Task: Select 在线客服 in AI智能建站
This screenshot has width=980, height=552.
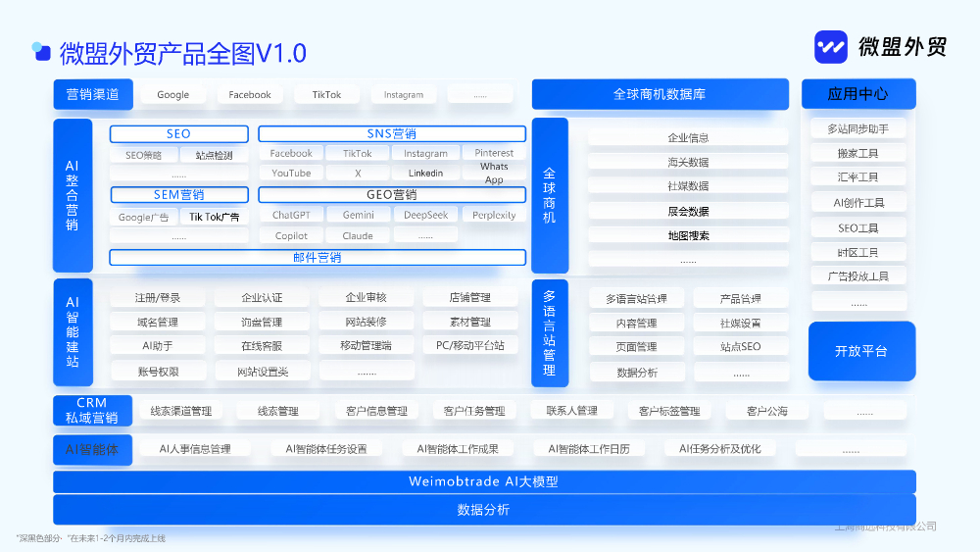Action: point(262,346)
